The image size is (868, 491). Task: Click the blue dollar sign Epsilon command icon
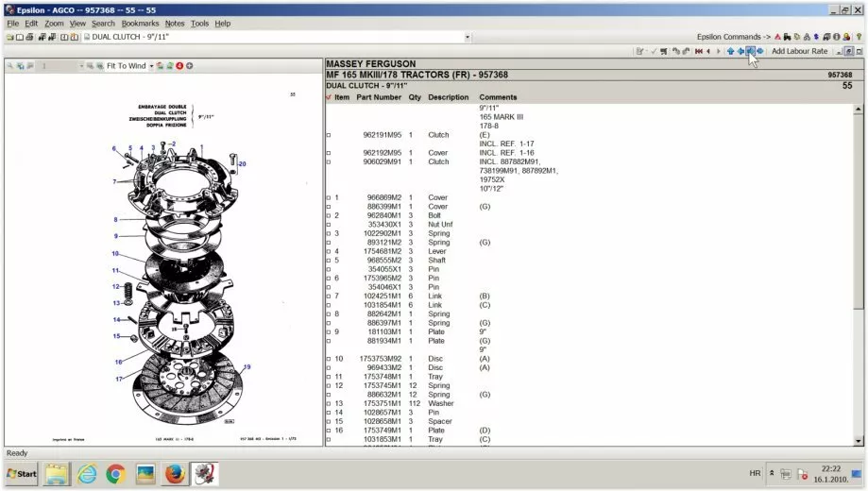pyautogui.click(x=816, y=37)
